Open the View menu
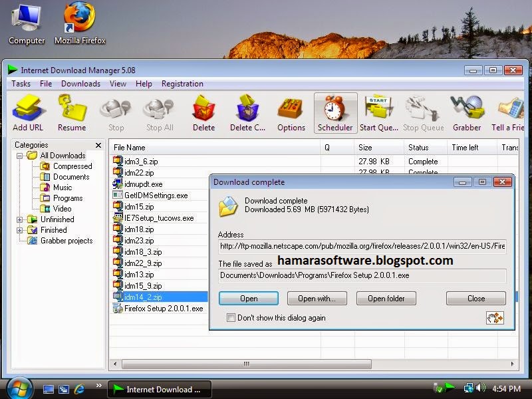532x399 pixels. tap(118, 84)
